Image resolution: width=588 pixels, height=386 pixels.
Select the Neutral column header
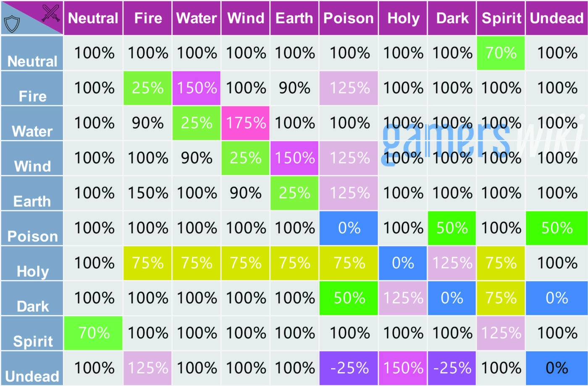click(93, 18)
